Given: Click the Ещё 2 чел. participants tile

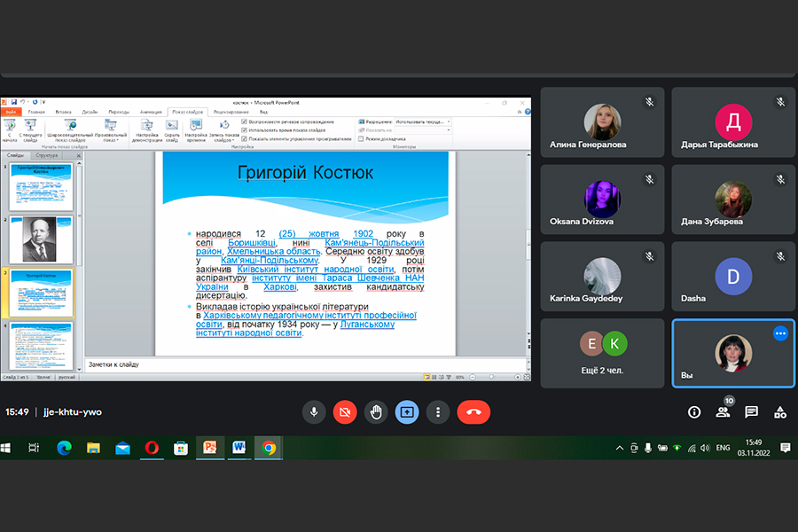Looking at the screenshot, I should point(602,353).
